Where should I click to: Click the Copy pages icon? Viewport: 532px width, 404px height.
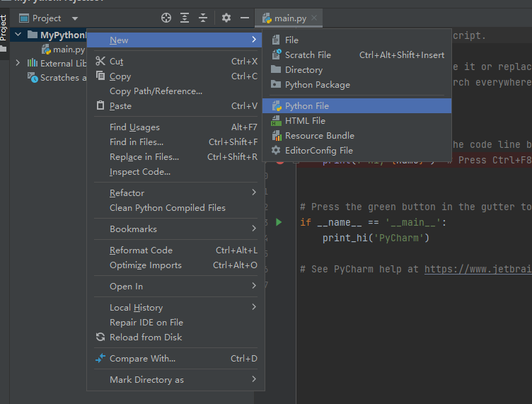(x=100, y=76)
